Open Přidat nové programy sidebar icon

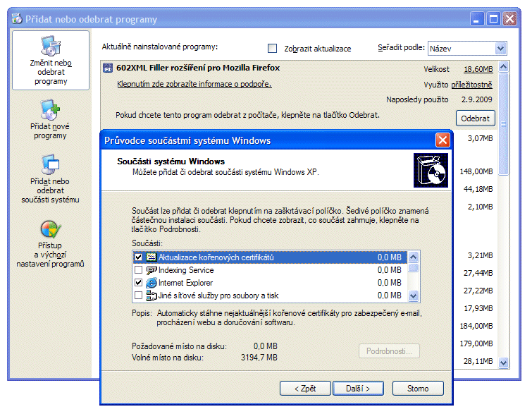(51, 109)
